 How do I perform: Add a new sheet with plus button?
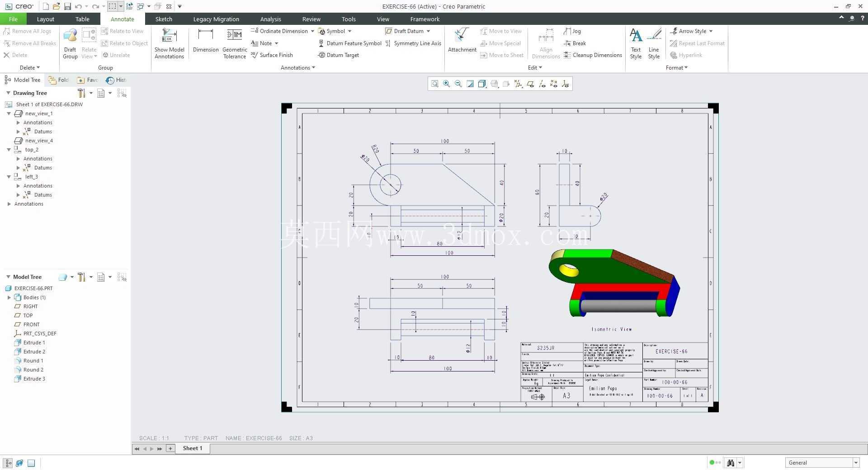tap(170, 448)
